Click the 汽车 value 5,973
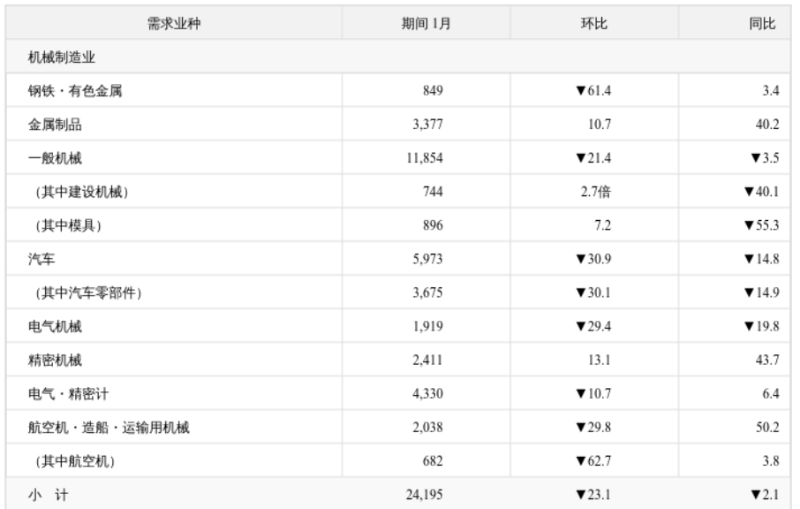Screen dimensions: 800x509 point(428,259)
